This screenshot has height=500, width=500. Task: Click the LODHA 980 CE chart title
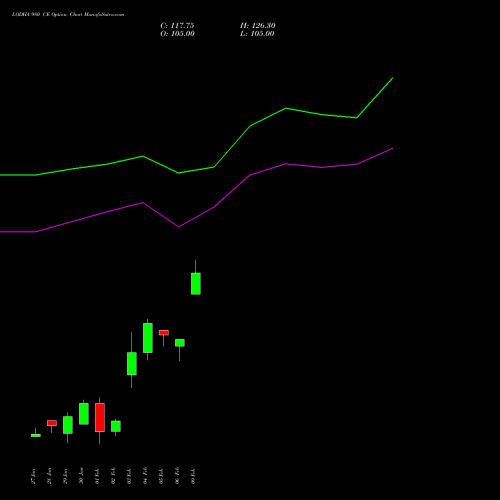tap(68, 15)
